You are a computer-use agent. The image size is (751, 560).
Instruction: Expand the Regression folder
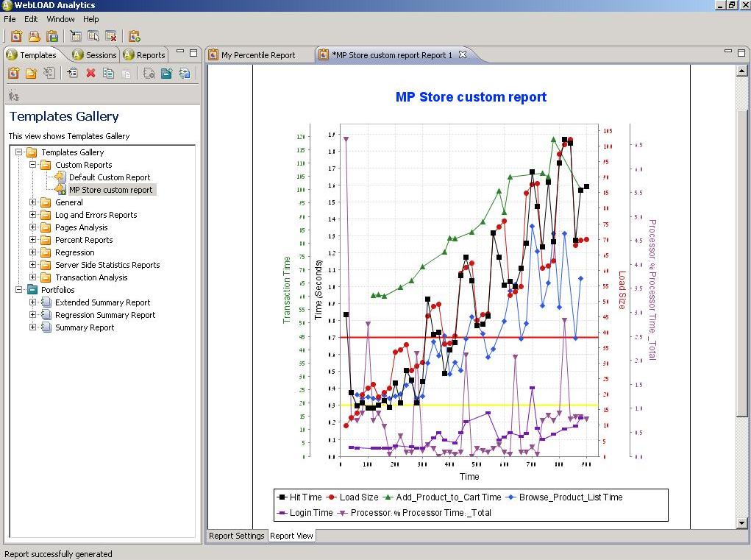[32, 252]
